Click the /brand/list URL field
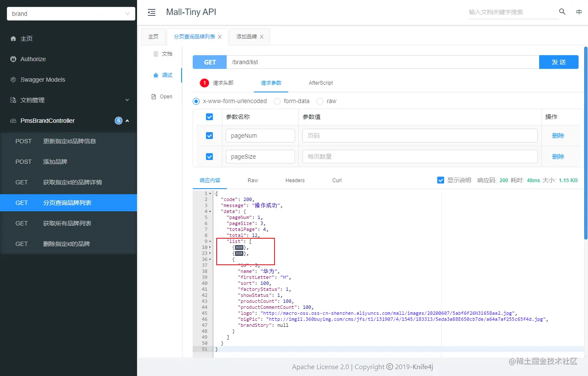Screen dimensions: 588x376 pyautogui.click(x=383, y=62)
